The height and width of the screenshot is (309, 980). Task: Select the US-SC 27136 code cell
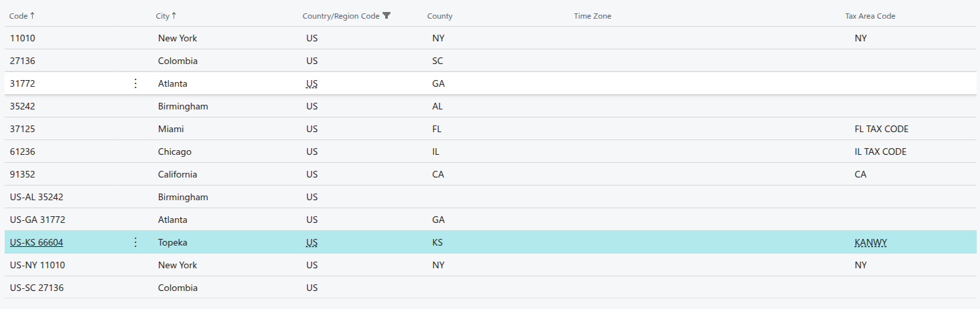click(x=37, y=288)
